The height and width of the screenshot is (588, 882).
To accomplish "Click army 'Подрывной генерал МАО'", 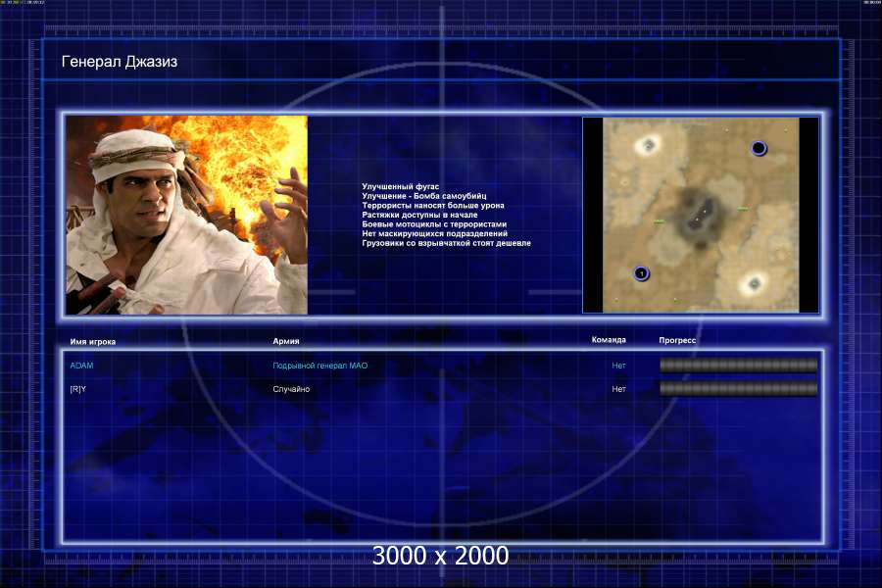I will click(320, 366).
